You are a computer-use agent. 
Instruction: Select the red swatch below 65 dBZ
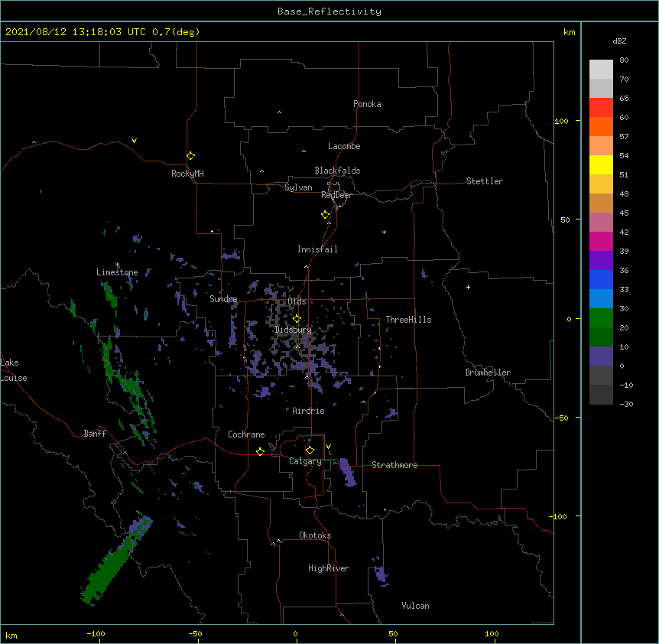(601, 108)
